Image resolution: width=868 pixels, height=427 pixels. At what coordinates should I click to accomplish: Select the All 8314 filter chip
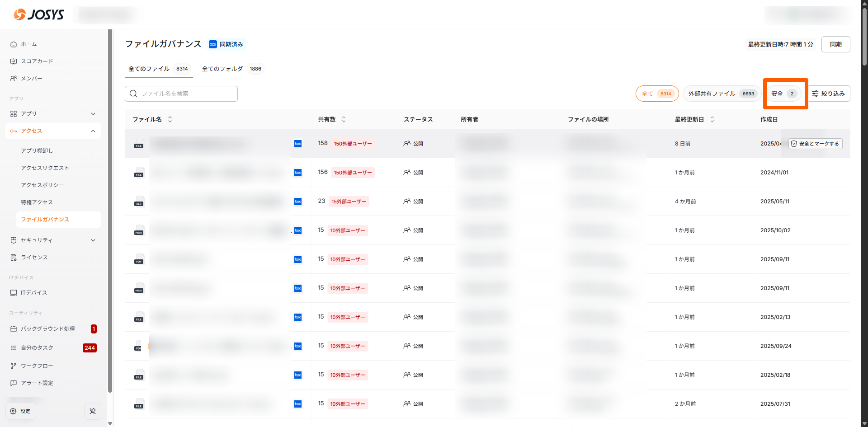click(656, 94)
